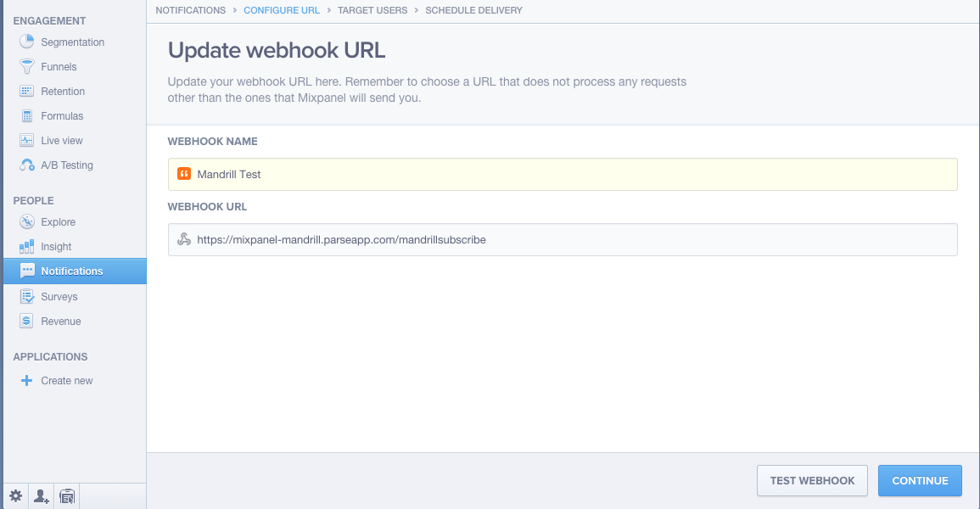Click the A/B Testing icon
The image size is (980, 509).
(x=27, y=165)
